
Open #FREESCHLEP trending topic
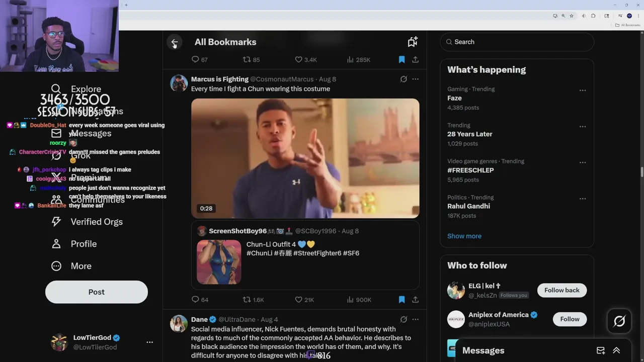pyautogui.click(x=470, y=170)
